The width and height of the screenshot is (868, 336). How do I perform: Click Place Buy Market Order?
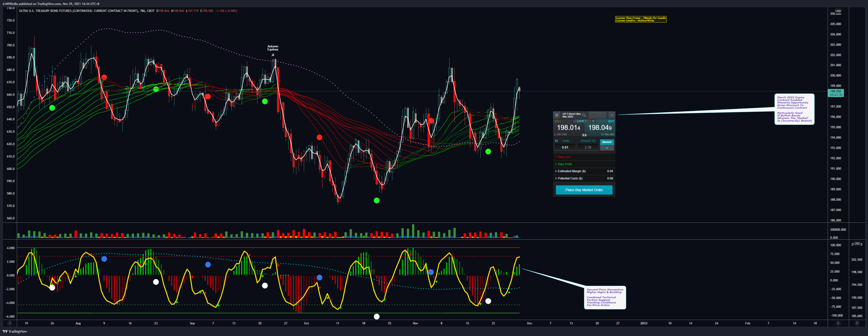pyautogui.click(x=584, y=190)
